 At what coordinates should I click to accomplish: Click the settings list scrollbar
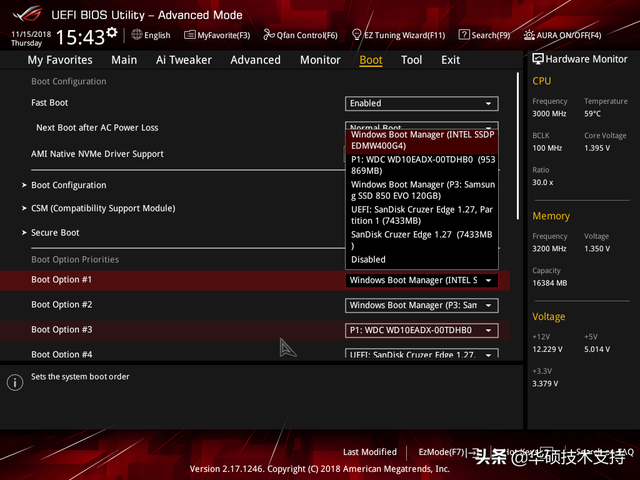518,147
